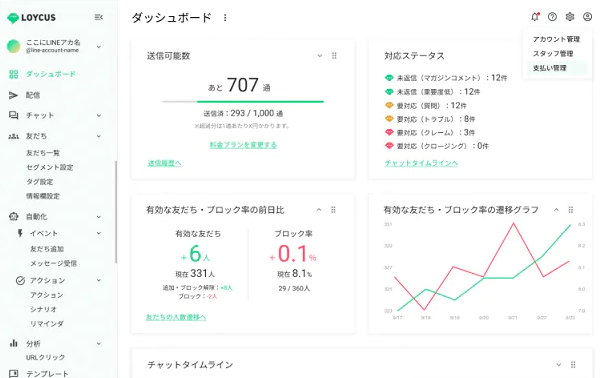This screenshot has height=378, width=603.
Task: Open セグメント設定 in the sidebar
Action: 50,167
